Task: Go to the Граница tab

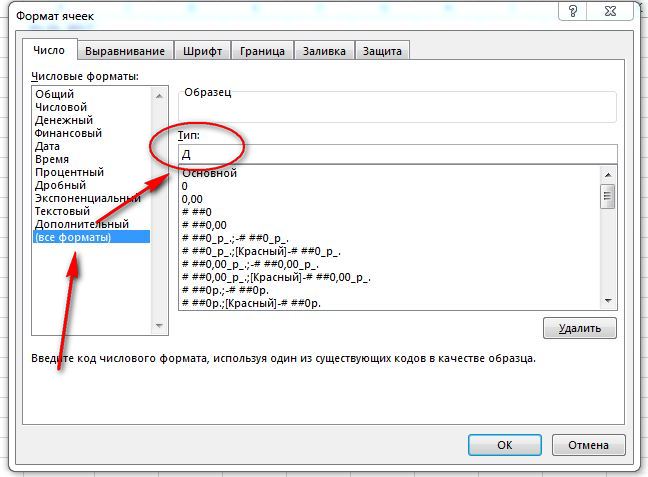Action: [262, 51]
